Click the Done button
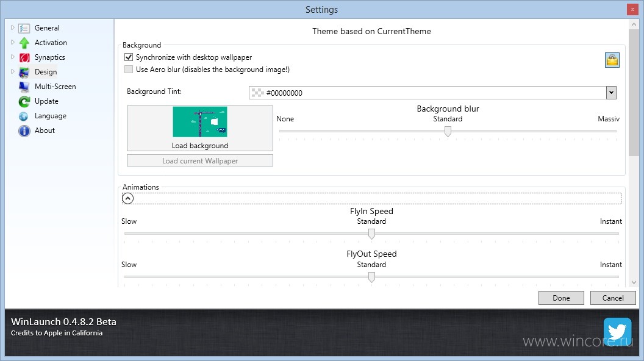644x361 pixels. [x=561, y=298]
